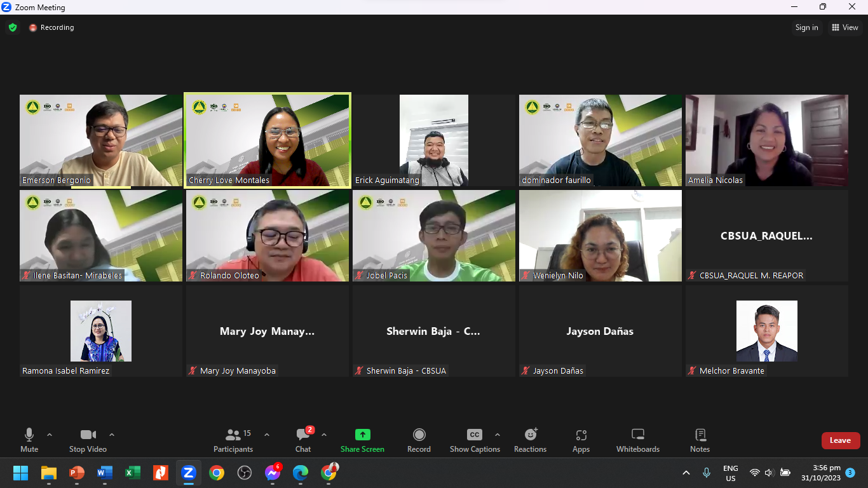Open the Chat panel
Viewport: 868px width, 488px height.
[x=303, y=440]
